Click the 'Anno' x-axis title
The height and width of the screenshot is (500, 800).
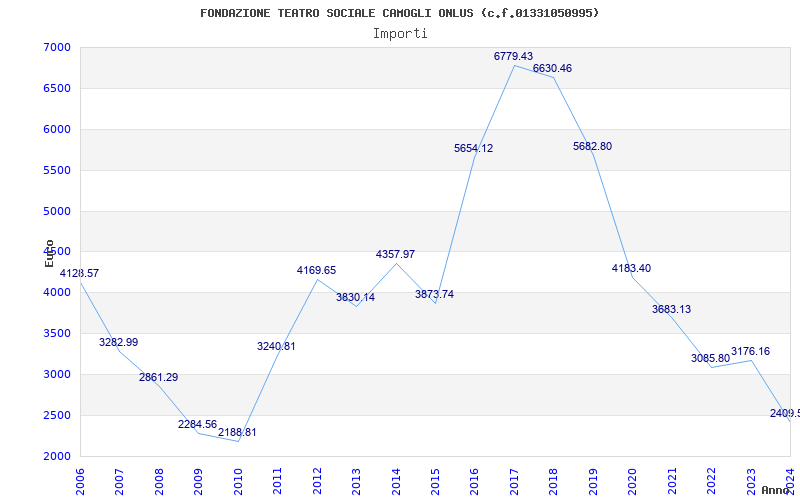776,490
